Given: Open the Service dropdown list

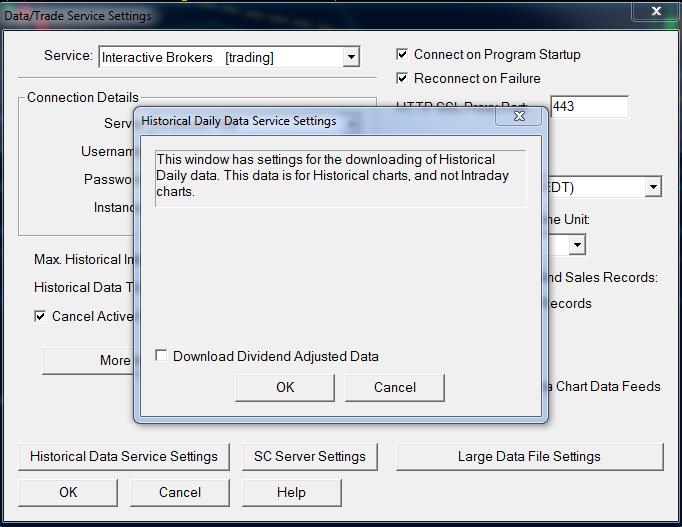Looking at the screenshot, I should pos(351,57).
